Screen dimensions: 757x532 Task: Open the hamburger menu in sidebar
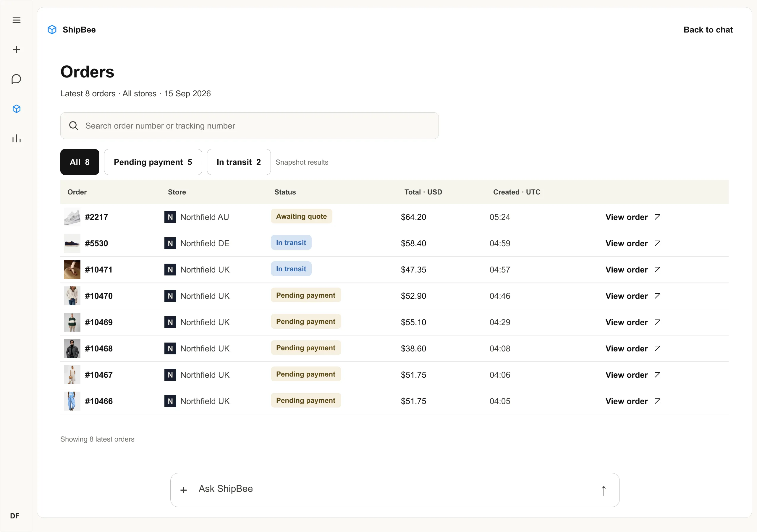[17, 20]
